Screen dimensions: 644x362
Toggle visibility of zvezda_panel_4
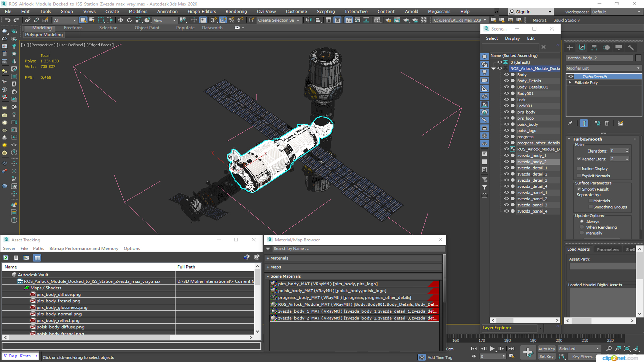[506, 211]
